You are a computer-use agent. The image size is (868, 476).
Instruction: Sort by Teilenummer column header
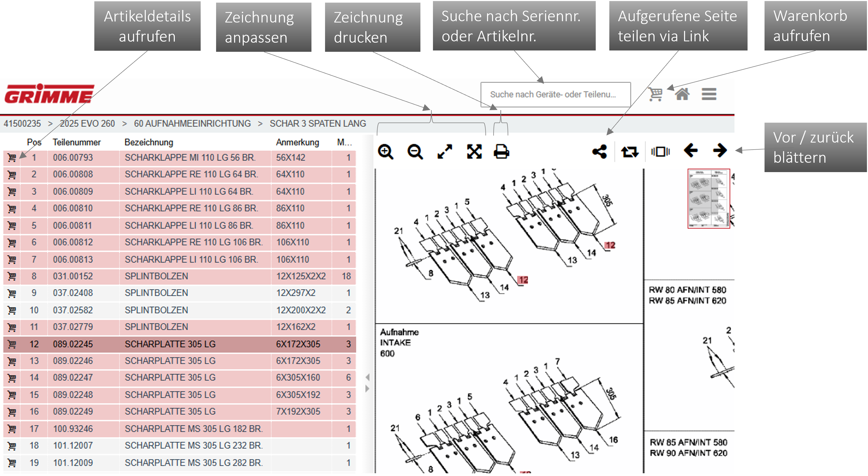(77, 142)
